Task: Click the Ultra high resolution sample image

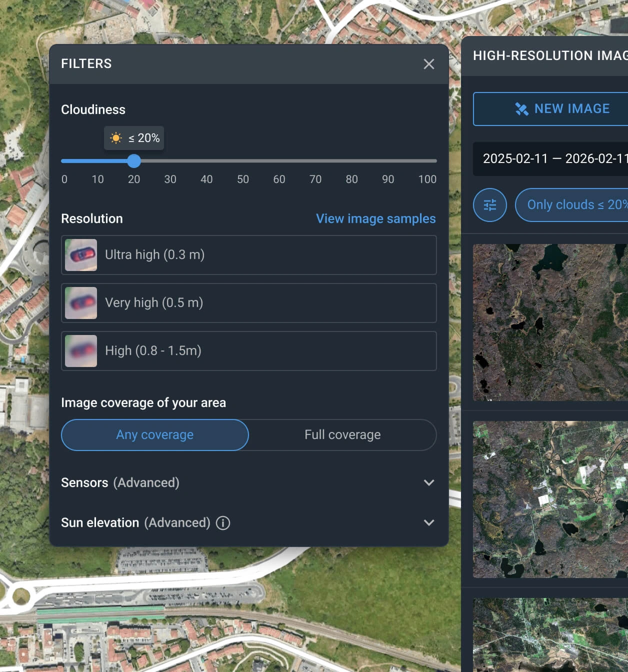Action: coord(80,255)
